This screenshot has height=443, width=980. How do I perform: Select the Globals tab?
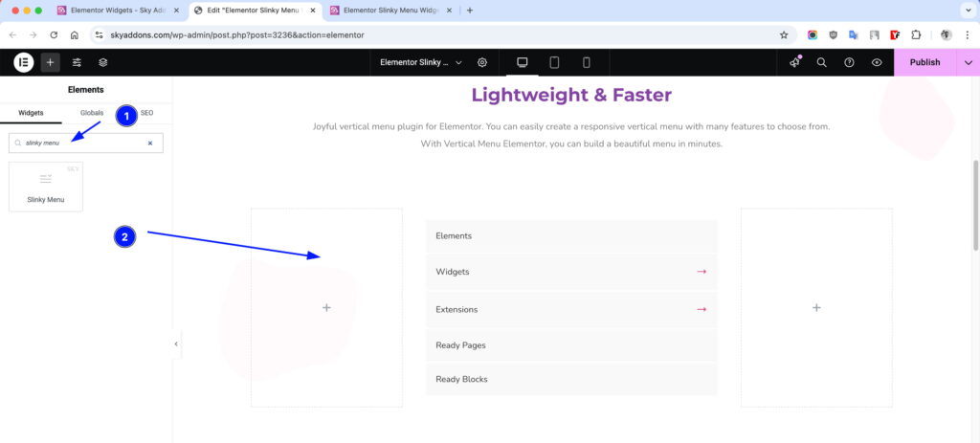(92, 113)
